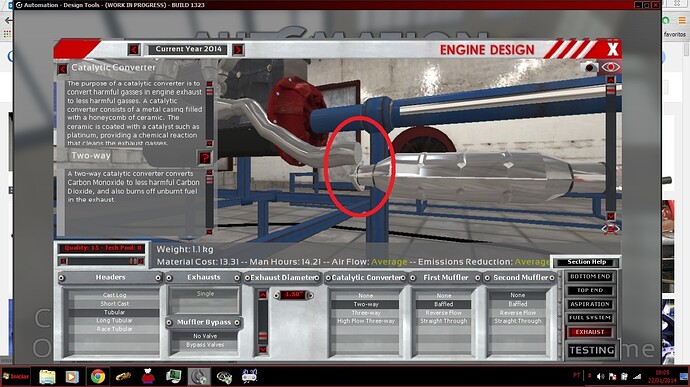The image size is (690, 387).
Task: Open the red question mark help
Action: click(x=205, y=158)
